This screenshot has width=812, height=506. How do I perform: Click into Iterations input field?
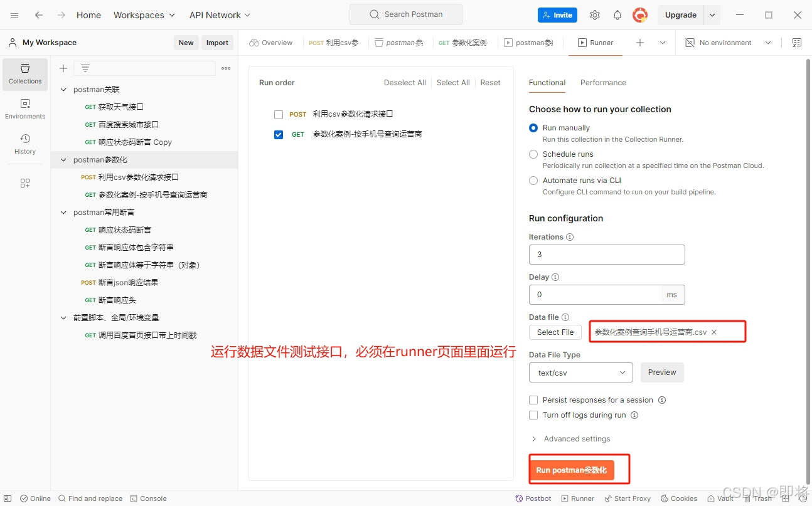[x=607, y=255]
